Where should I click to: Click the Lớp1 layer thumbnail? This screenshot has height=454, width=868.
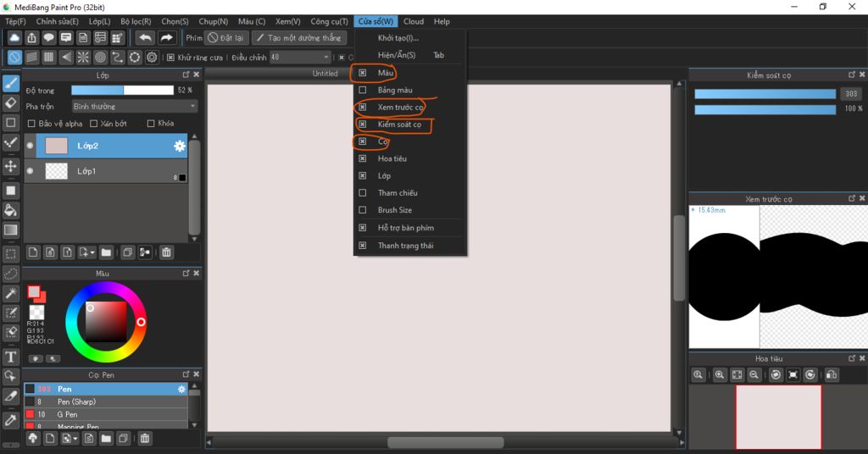[x=56, y=171]
